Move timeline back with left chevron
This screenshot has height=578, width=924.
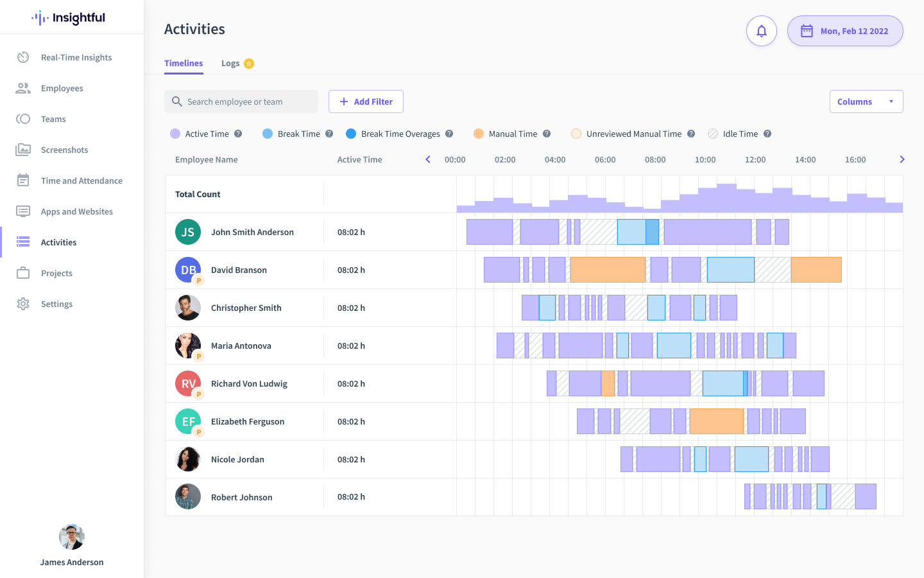[x=428, y=159]
